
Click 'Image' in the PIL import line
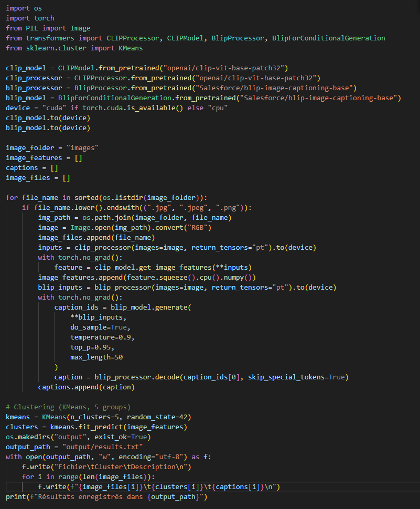[80, 28]
